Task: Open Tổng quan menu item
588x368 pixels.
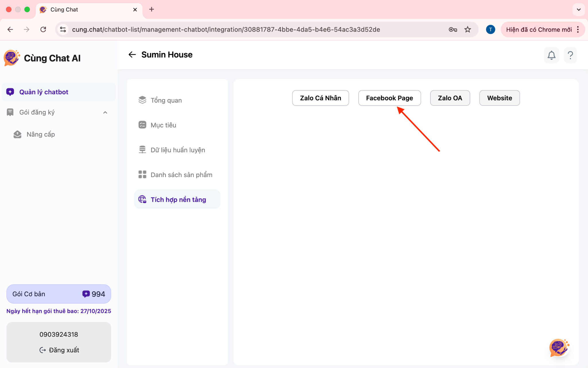Action: 166,100
